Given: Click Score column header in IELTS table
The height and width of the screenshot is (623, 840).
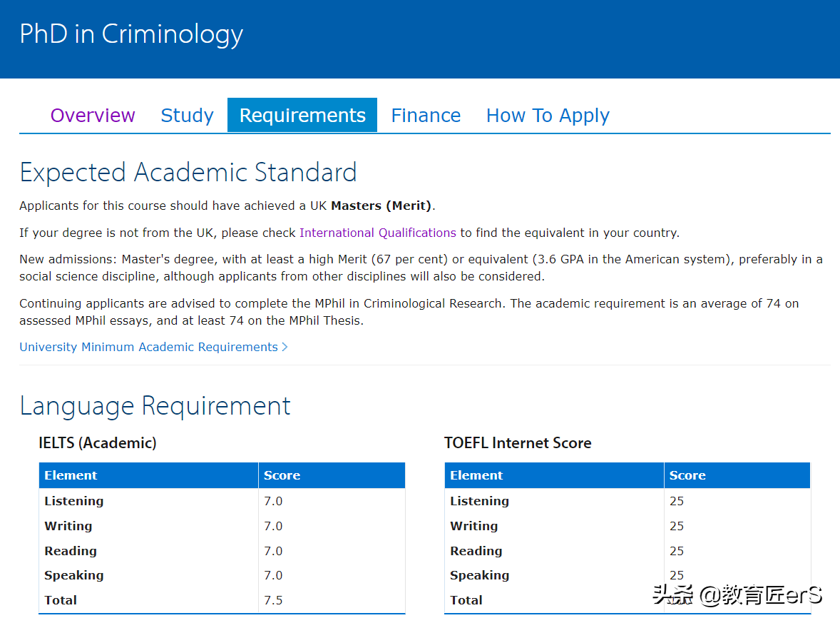Looking at the screenshot, I should click(282, 475).
